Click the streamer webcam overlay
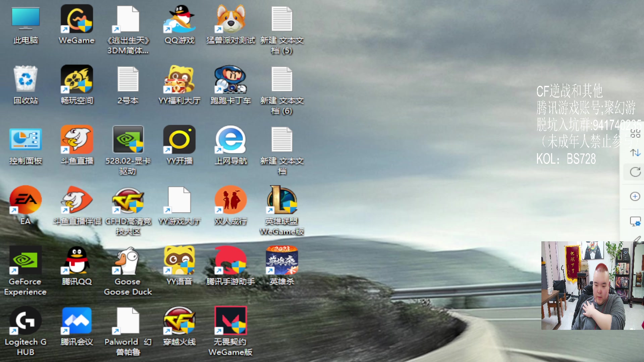644x362 pixels. tap(592, 285)
